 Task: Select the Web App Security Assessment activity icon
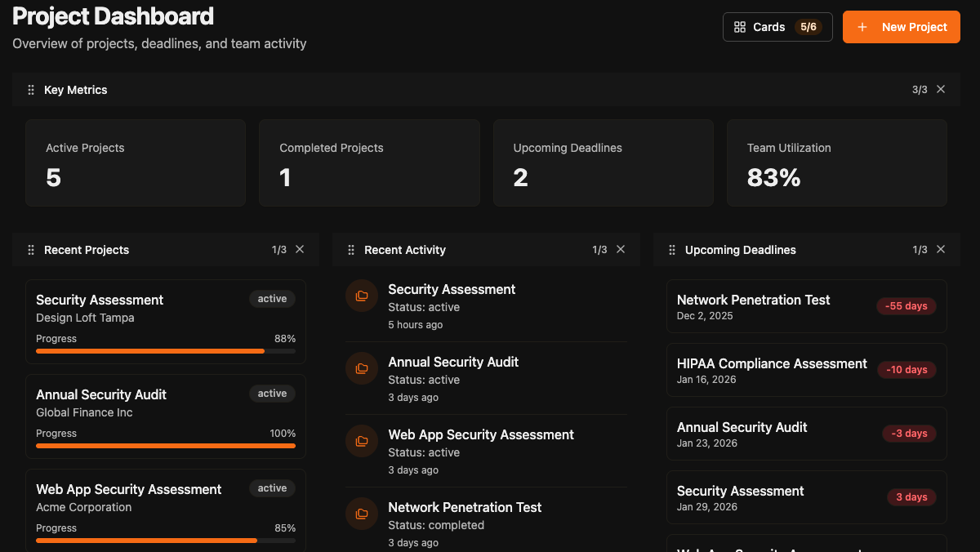362,441
